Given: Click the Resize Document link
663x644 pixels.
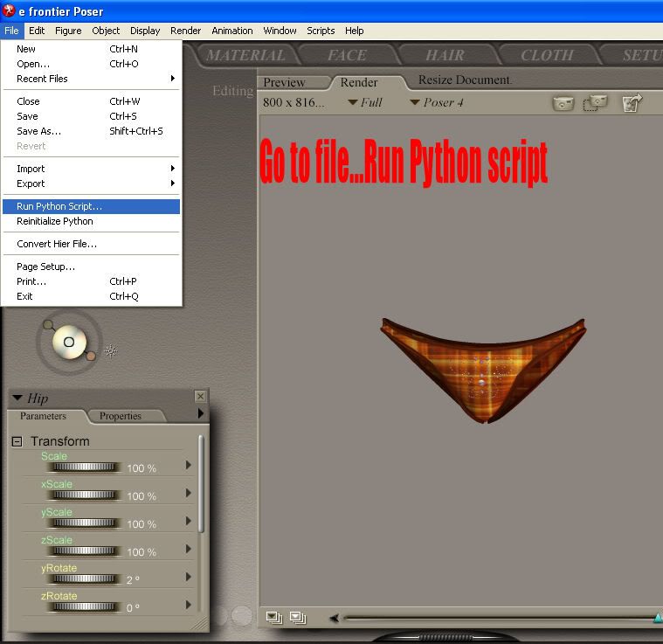Looking at the screenshot, I should tap(465, 80).
